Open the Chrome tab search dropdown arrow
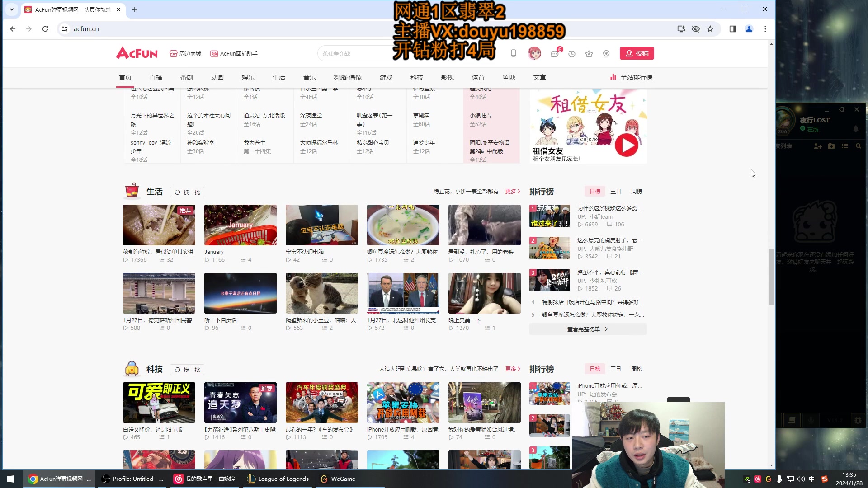The width and height of the screenshot is (868, 488). click(x=12, y=9)
